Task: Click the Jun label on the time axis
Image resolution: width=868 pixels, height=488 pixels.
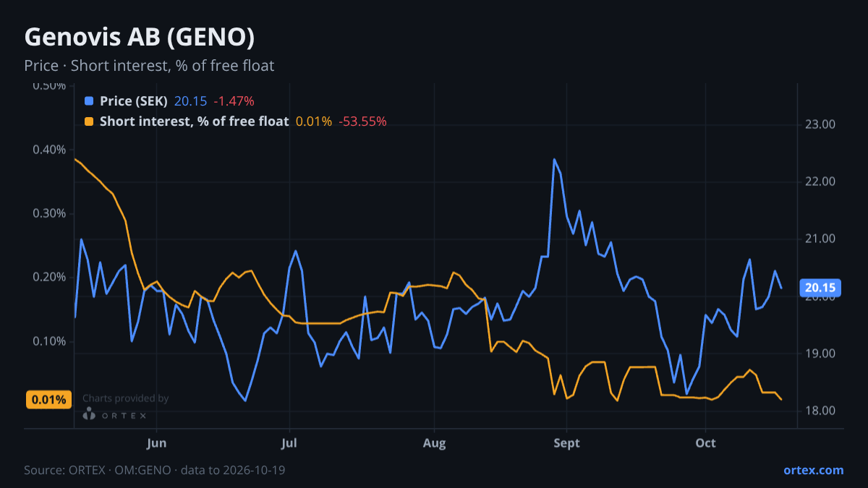Action: 156,443
